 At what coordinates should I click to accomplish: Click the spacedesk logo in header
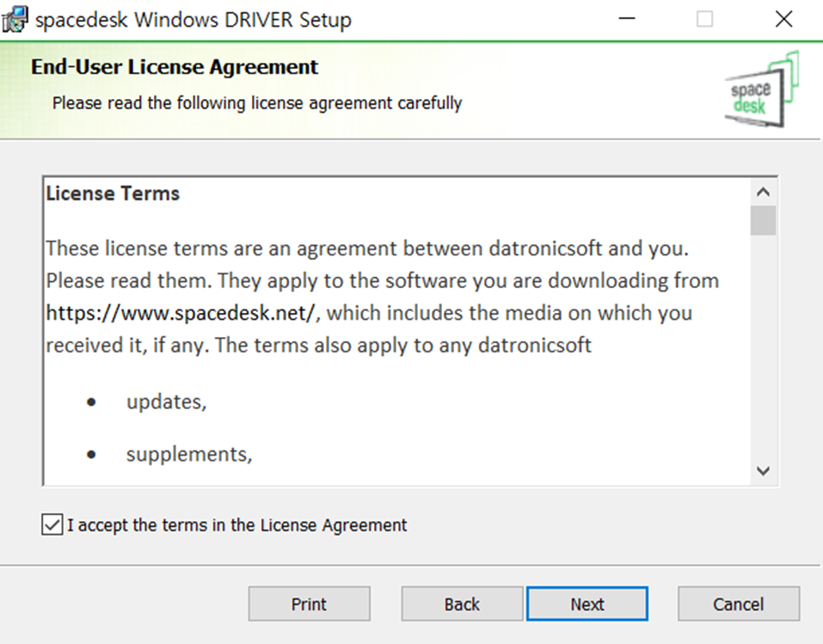tap(762, 89)
